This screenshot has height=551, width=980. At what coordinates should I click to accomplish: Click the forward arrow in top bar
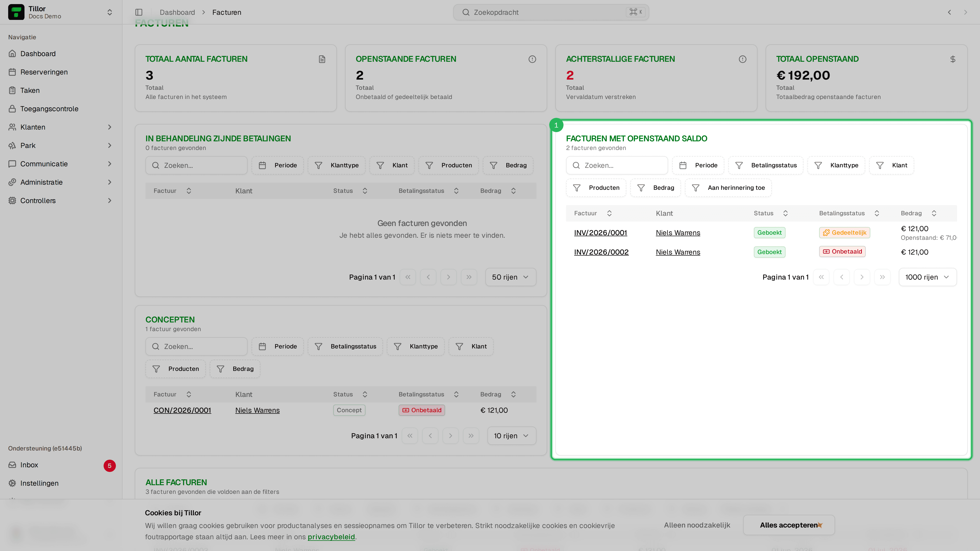pos(965,12)
